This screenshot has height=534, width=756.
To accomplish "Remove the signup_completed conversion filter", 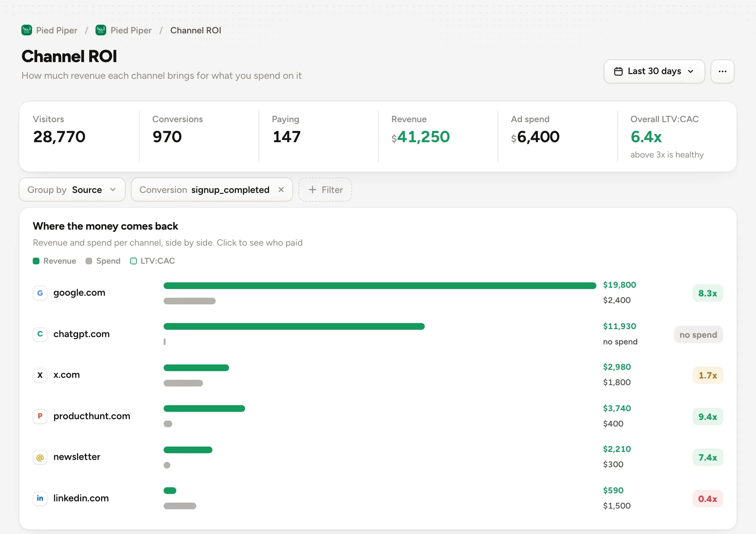I will (281, 190).
